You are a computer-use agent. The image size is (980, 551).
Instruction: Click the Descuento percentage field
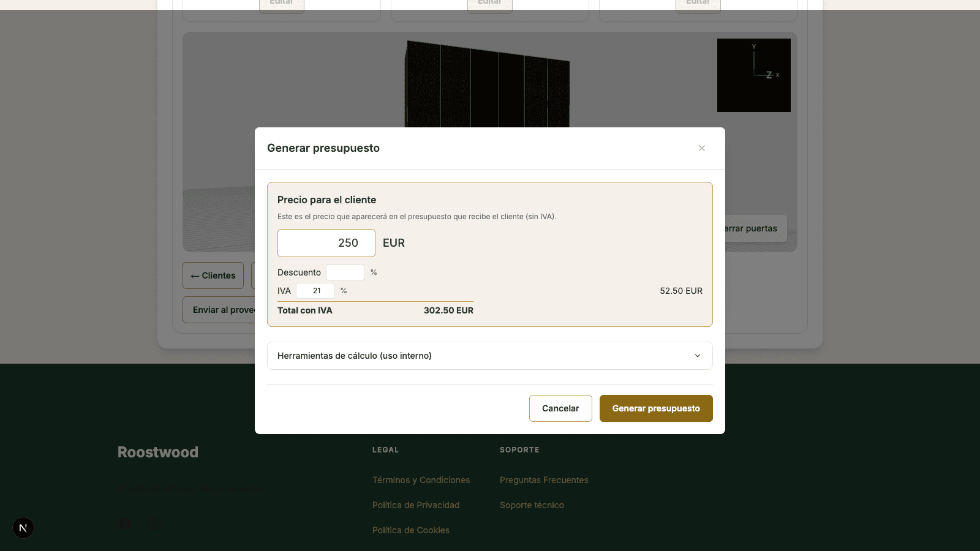[x=345, y=272]
